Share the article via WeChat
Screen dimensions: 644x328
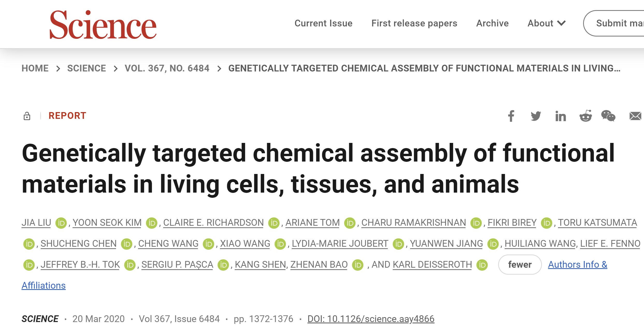coord(608,116)
